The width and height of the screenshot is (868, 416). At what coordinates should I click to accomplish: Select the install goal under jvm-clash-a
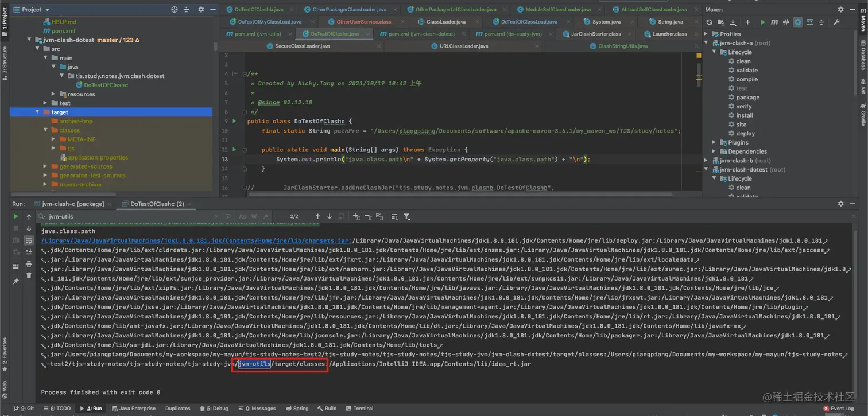(741, 115)
